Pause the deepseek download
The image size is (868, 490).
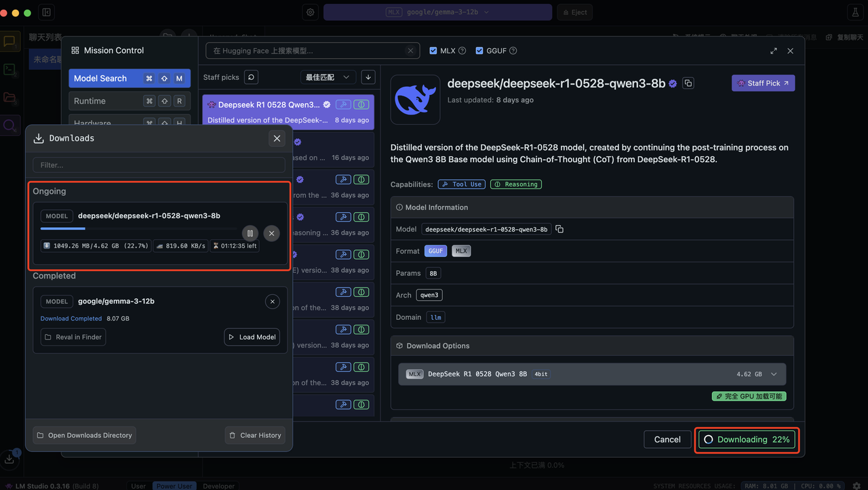pos(250,233)
